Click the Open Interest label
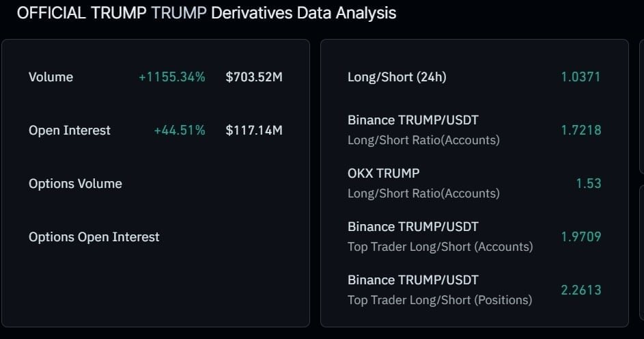The height and width of the screenshot is (339, 644). [x=70, y=131]
